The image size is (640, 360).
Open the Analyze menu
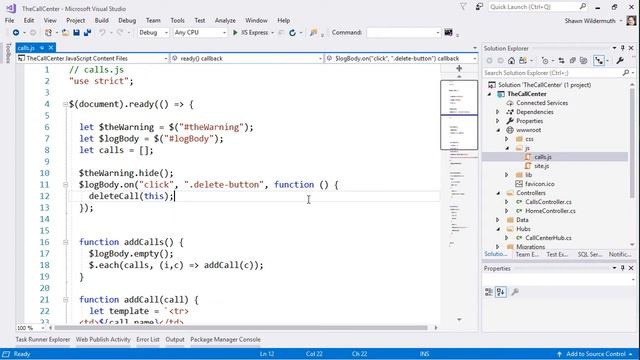pos(225,20)
